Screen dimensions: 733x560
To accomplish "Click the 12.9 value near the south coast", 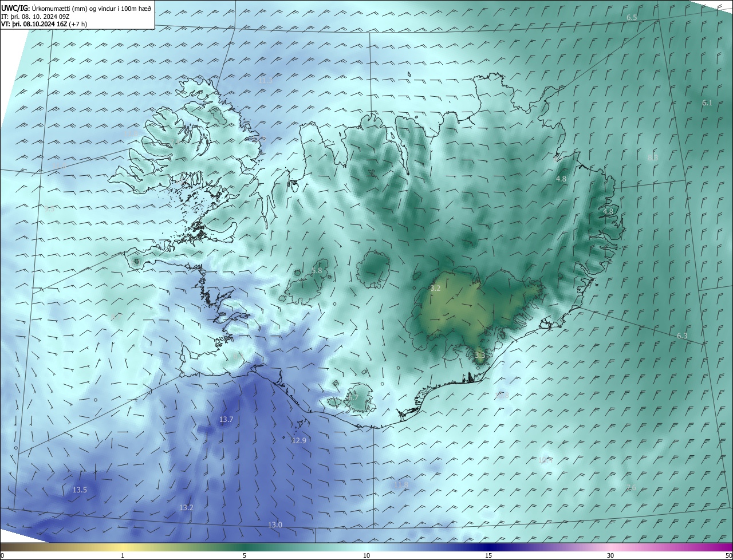I will tap(299, 440).
